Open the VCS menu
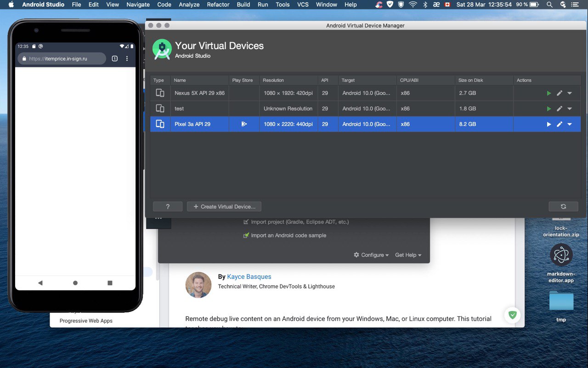This screenshot has height=368, width=588. pos(303,5)
